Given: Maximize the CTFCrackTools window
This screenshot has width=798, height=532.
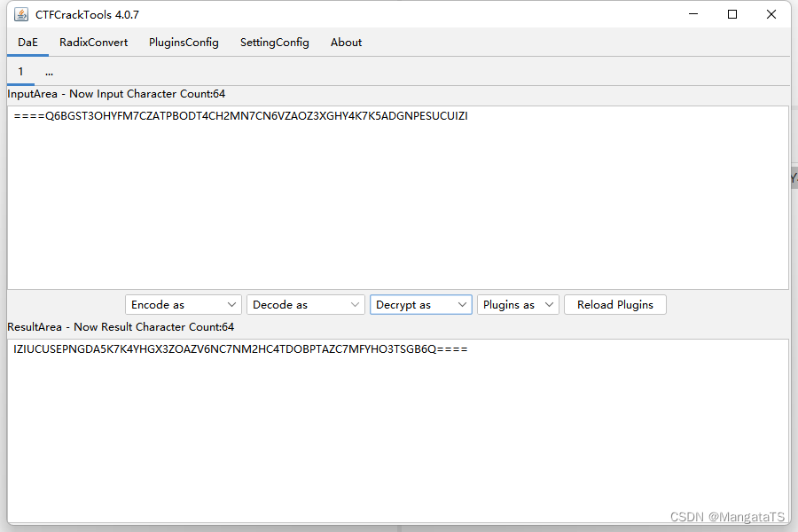Looking at the screenshot, I should 731,14.
